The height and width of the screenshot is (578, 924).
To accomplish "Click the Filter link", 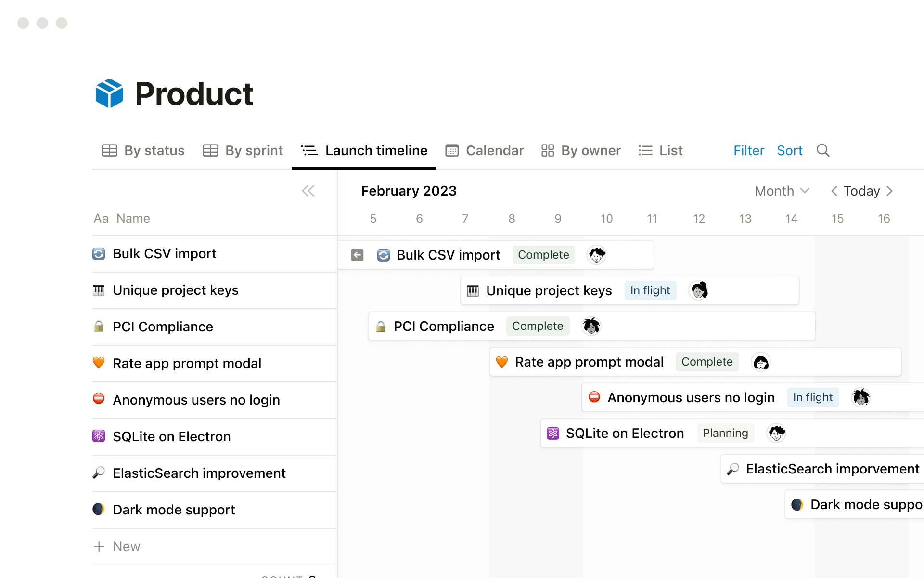I will point(748,151).
